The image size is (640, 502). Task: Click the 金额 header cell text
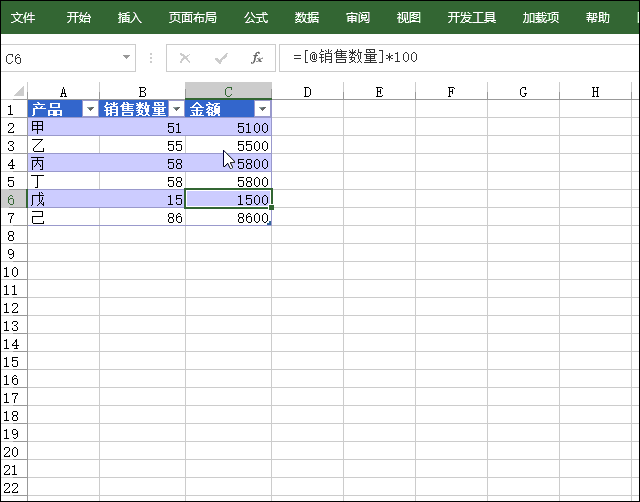(205, 109)
